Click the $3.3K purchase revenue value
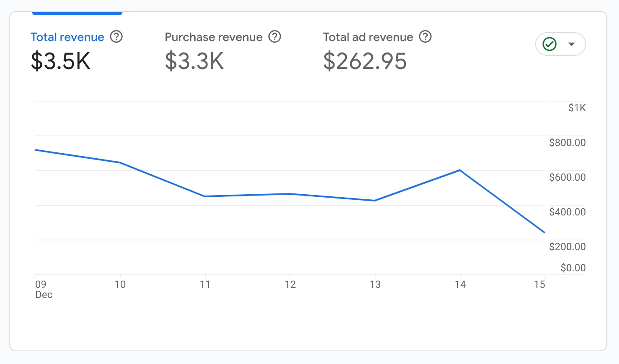Screen dimensions: 619x364 [x=194, y=61]
